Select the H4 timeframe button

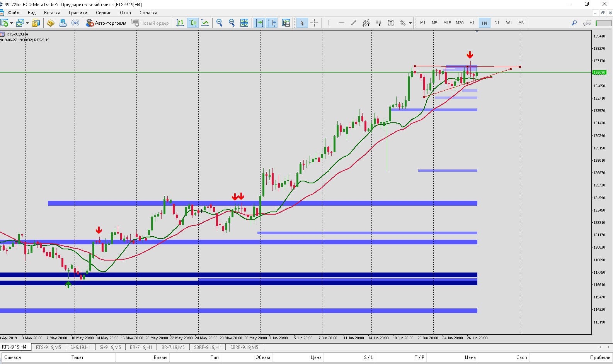point(484,23)
